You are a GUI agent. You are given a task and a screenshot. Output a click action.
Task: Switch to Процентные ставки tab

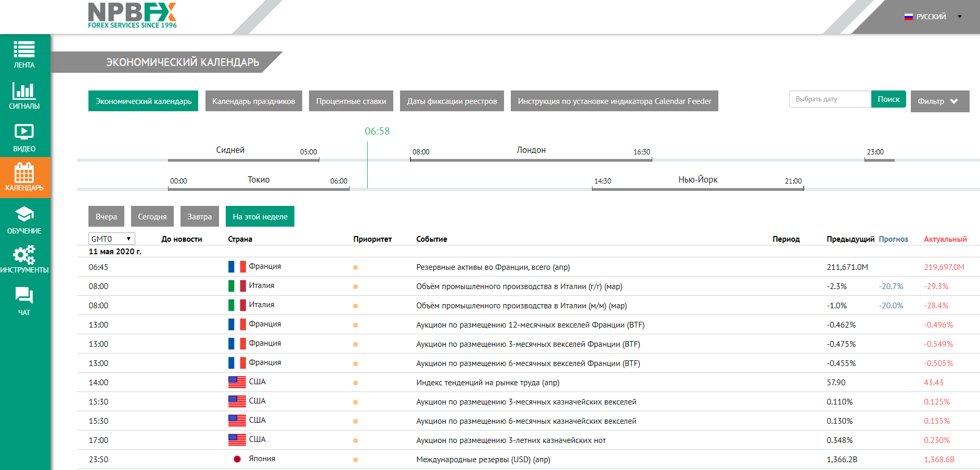[351, 101]
